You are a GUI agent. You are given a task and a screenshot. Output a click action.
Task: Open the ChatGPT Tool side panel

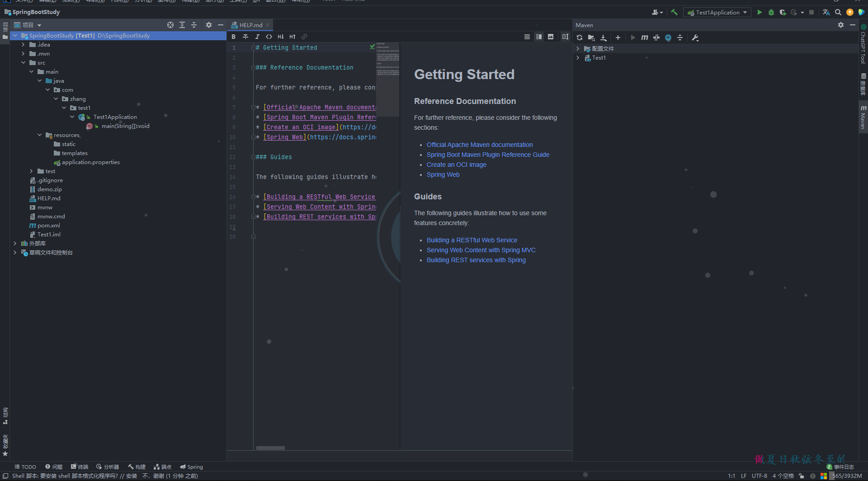point(863,44)
